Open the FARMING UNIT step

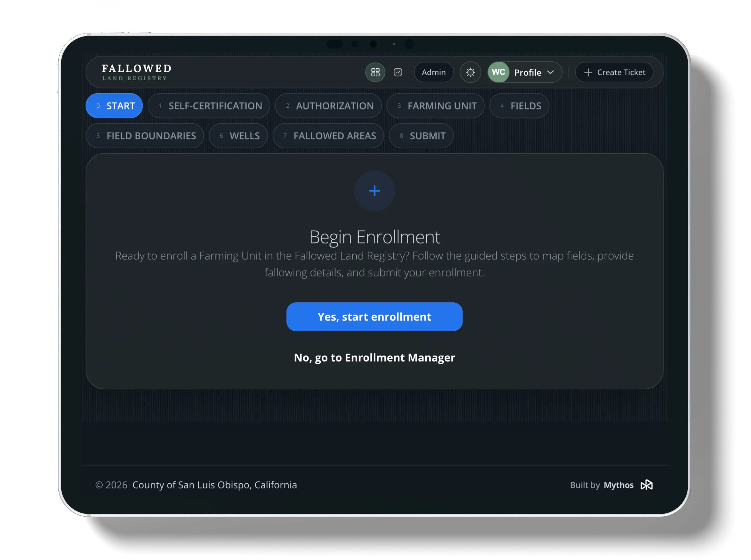click(x=436, y=105)
